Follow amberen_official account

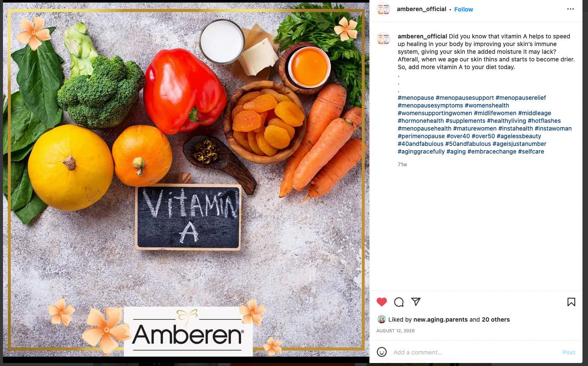coord(464,9)
